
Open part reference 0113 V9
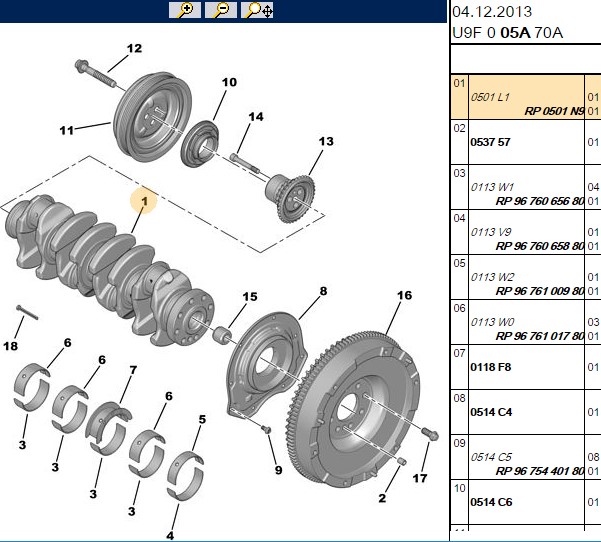(x=491, y=232)
